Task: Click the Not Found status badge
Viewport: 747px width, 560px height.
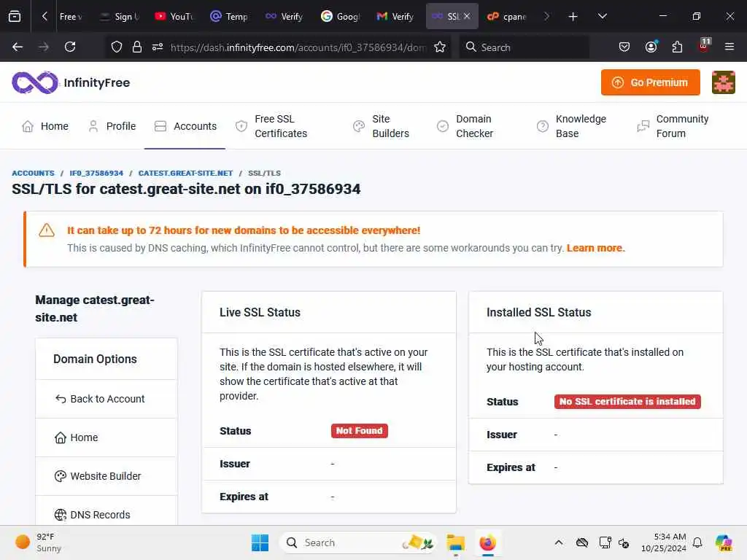Action: [359, 431]
